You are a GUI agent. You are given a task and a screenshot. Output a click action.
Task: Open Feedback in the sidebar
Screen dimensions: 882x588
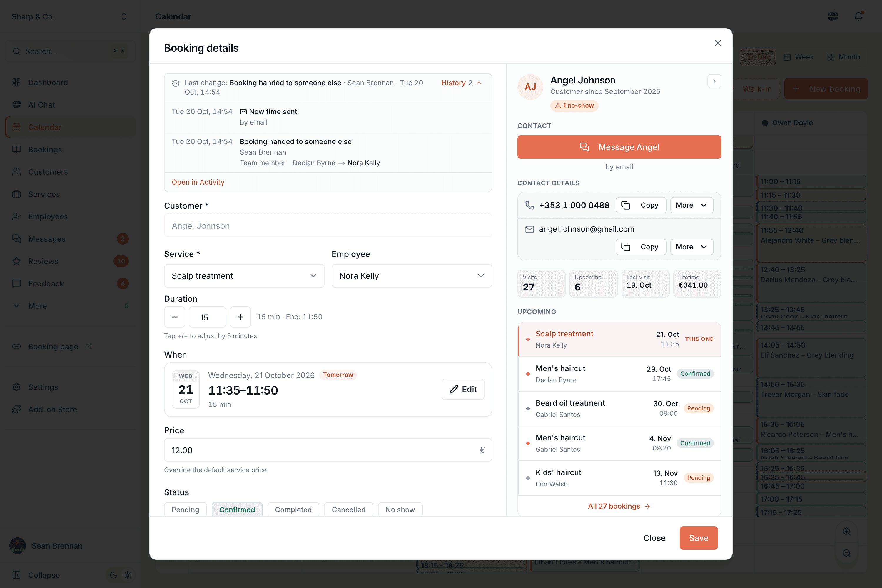click(x=71, y=283)
